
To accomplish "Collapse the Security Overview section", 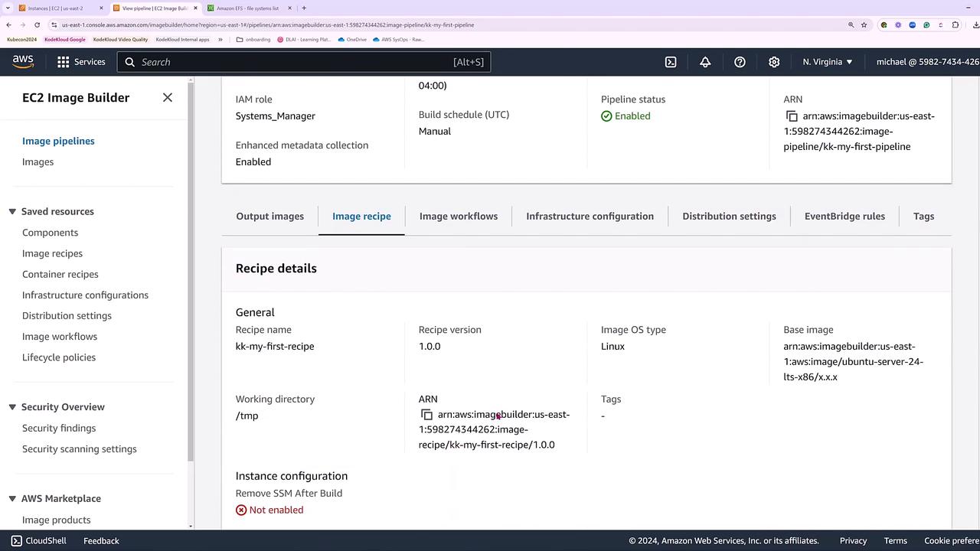I will point(12,407).
